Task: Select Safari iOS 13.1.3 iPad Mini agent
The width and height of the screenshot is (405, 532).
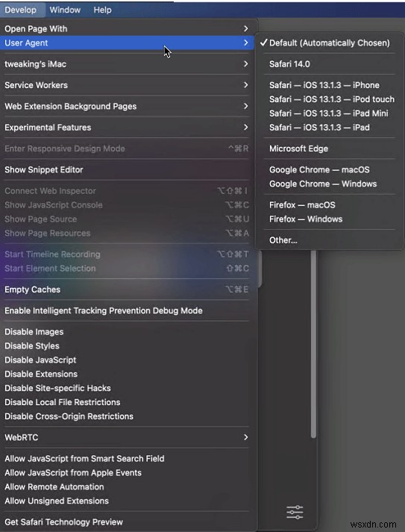Action: [x=329, y=113]
